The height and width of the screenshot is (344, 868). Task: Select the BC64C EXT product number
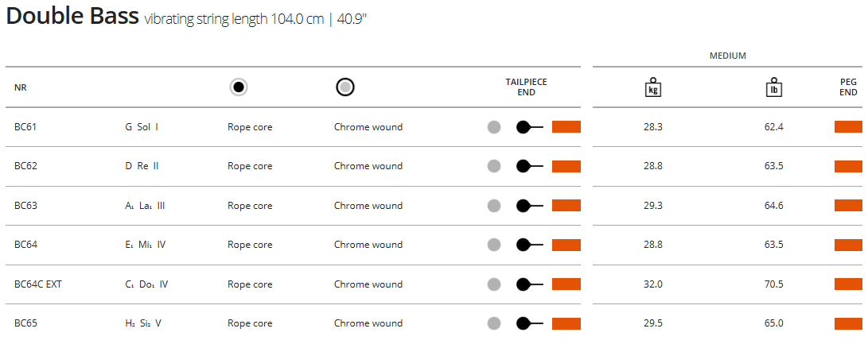pos(37,284)
